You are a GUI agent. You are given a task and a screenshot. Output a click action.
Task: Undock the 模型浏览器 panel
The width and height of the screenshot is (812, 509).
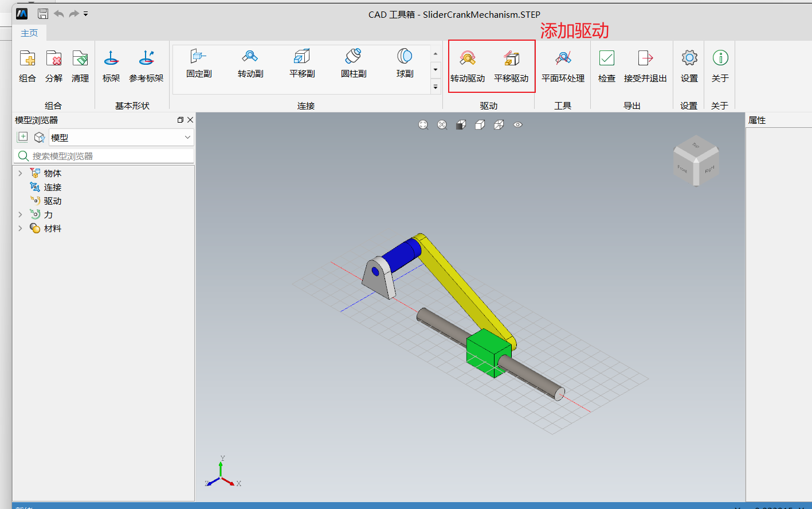[x=181, y=120]
